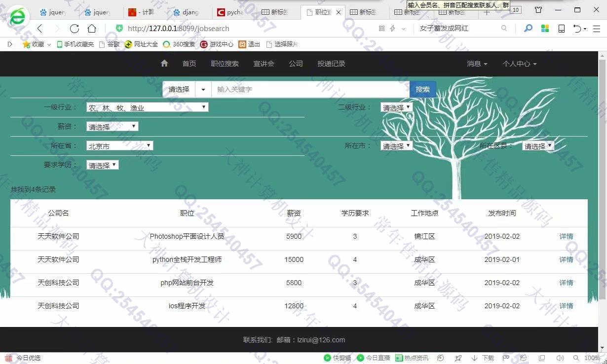Open the QR code grid icon in address bar

coord(381,29)
